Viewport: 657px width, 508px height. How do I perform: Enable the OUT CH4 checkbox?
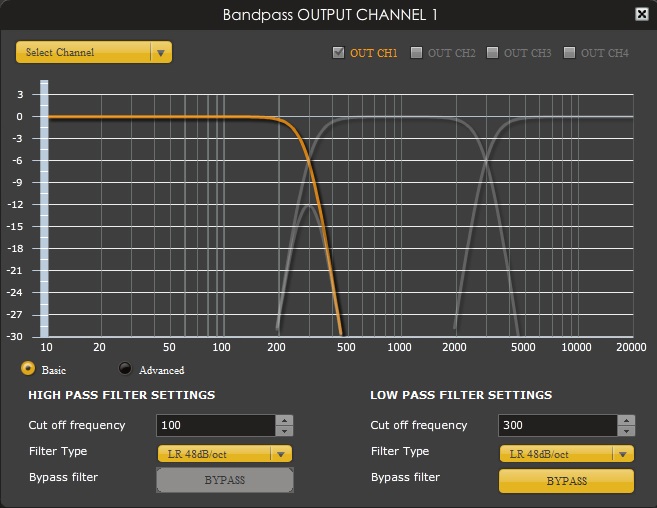(569, 52)
